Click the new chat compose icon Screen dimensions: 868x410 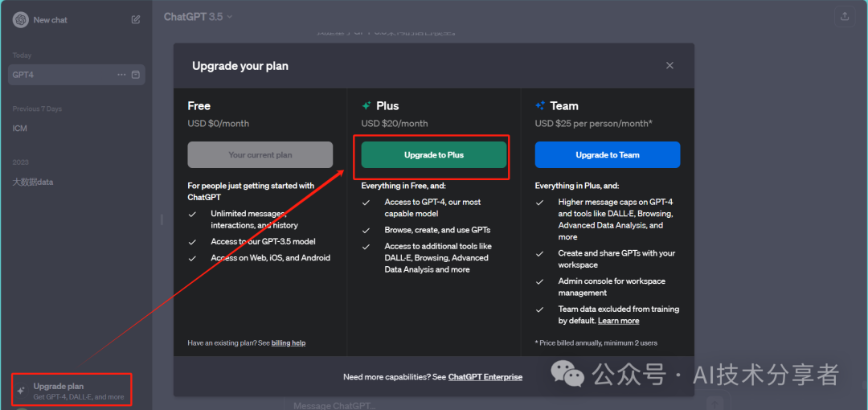pyautogui.click(x=136, y=19)
